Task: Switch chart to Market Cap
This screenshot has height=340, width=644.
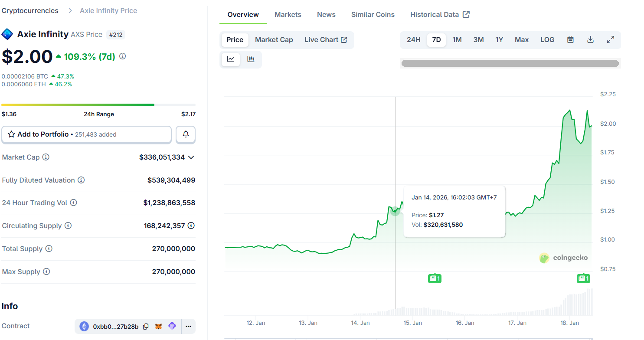Action: tap(274, 40)
